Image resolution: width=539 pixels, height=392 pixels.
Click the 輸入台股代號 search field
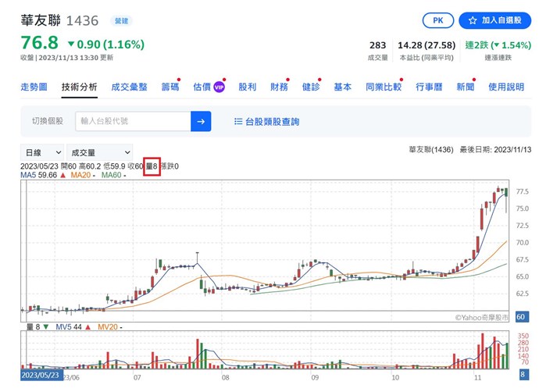point(133,121)
